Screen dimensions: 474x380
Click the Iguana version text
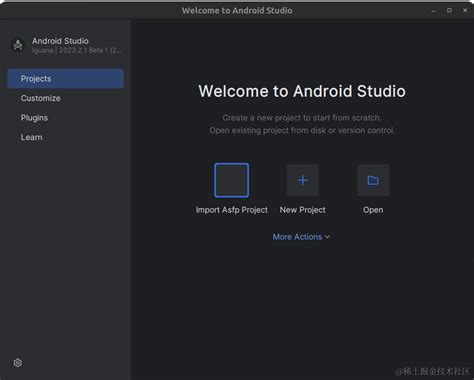click(77, 50)
